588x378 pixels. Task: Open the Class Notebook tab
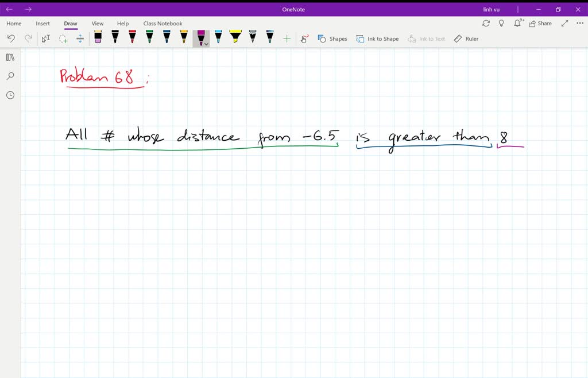(x=163, y=23)
